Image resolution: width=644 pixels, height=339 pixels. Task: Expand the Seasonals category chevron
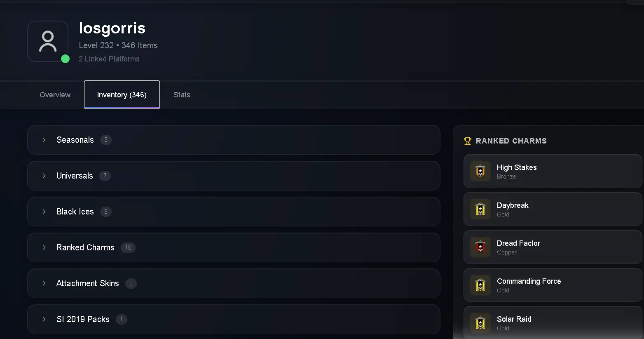pyautogui.click(x=44, y=140)
